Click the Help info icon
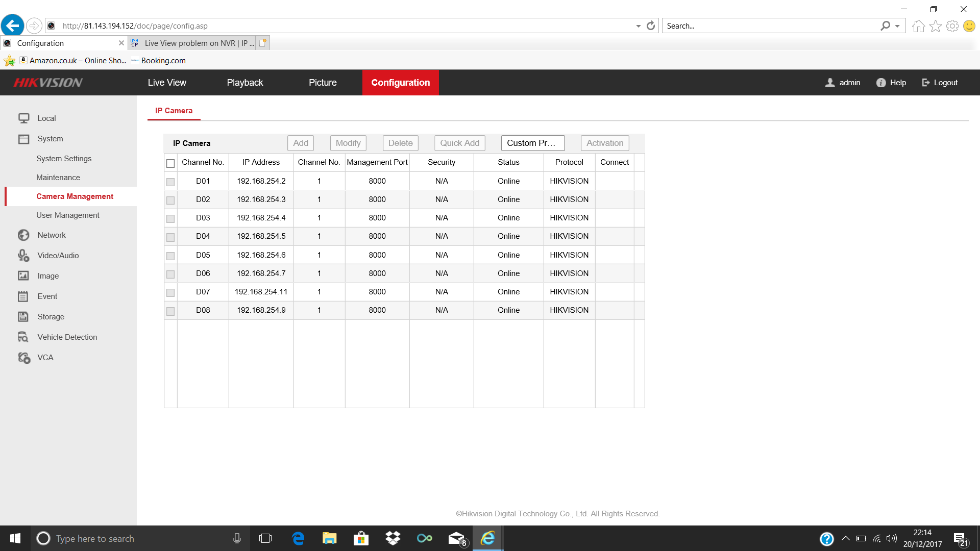980x551 pixels. (881, 83)
